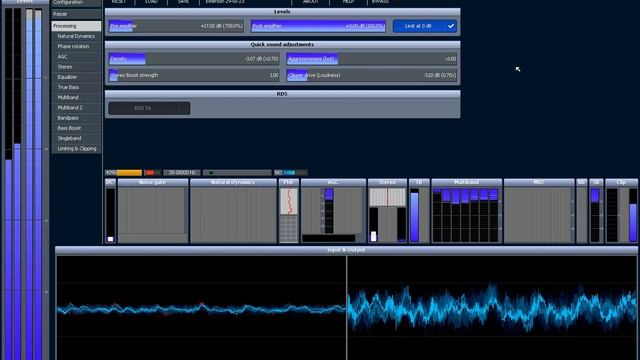Click the LOAD menu button
This screenshot has width=640, height=360.
[x=151, y=2]
